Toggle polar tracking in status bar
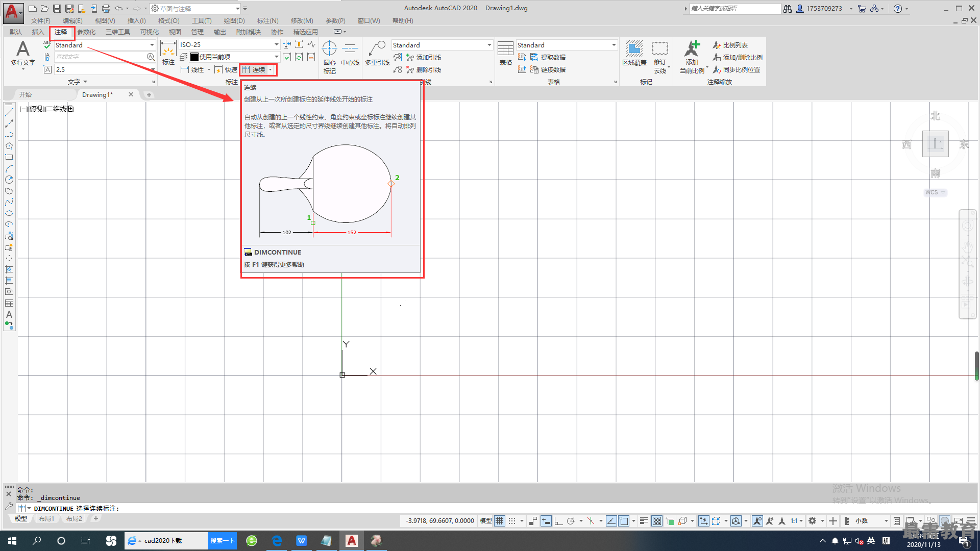Image resolution: width=980 pixels, height=551 pixels. click(571, 520)
